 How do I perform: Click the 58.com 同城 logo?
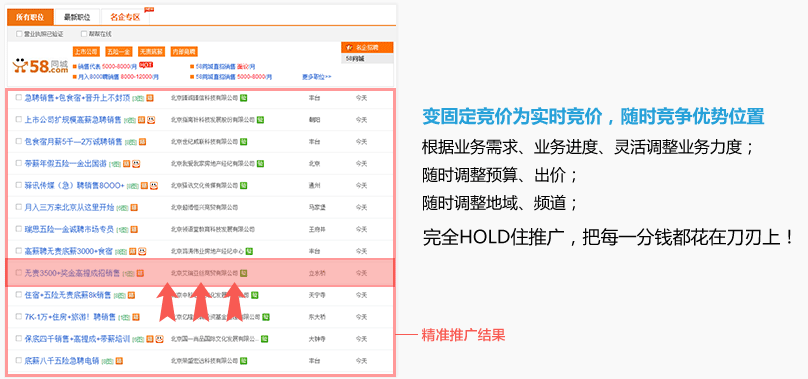click(40, 67)
